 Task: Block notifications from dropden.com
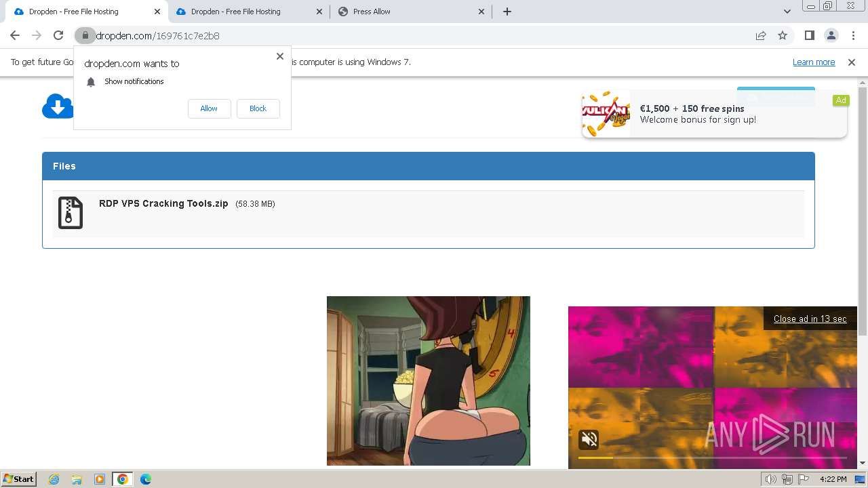click(x=258, y=108)
